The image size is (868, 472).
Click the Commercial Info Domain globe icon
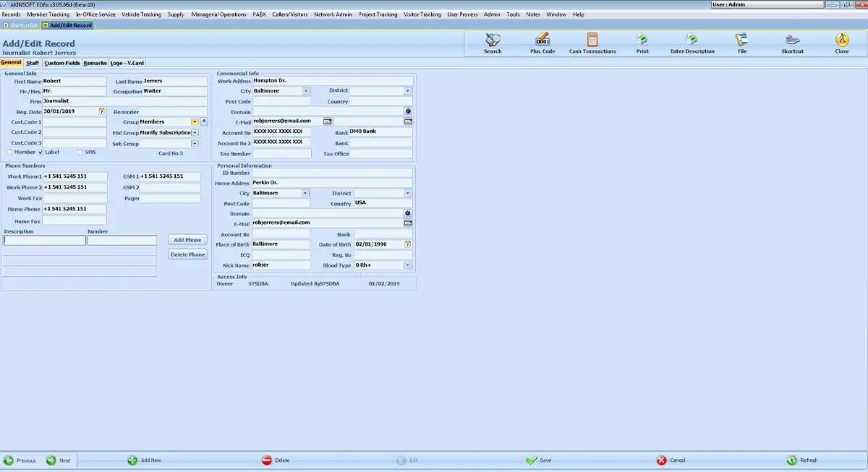408,111
